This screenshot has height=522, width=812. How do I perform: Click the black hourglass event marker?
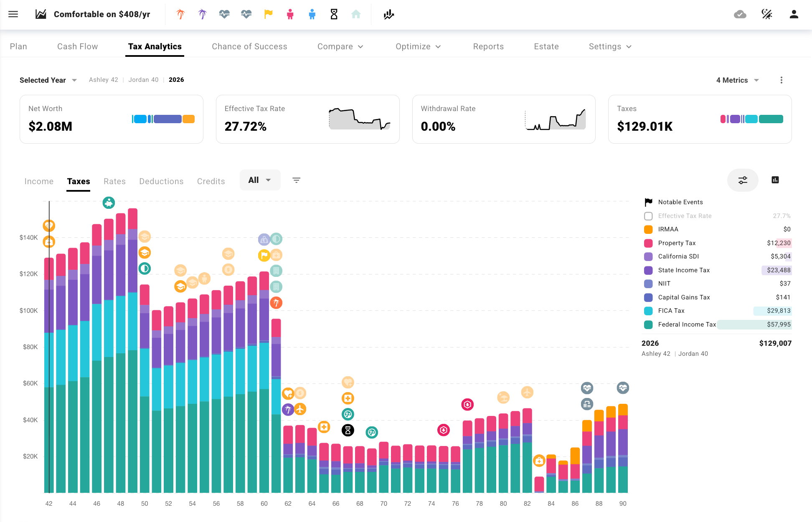[x=348, y=430]
